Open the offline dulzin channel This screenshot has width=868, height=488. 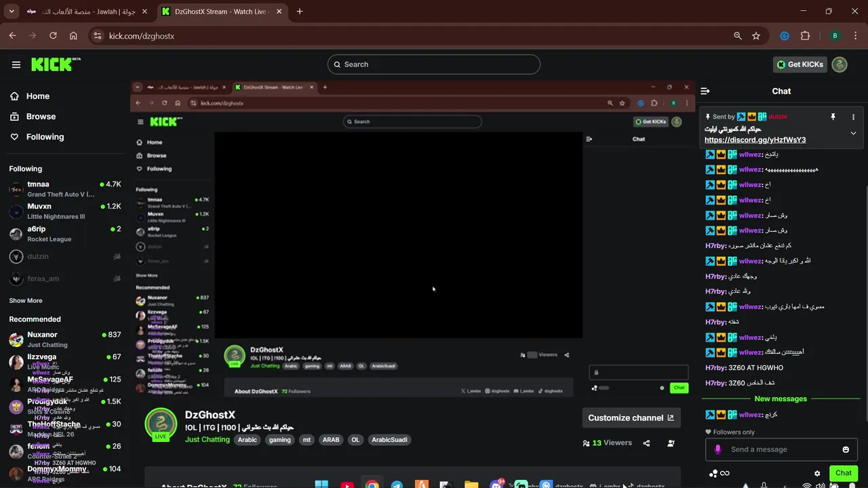(65, 257)
